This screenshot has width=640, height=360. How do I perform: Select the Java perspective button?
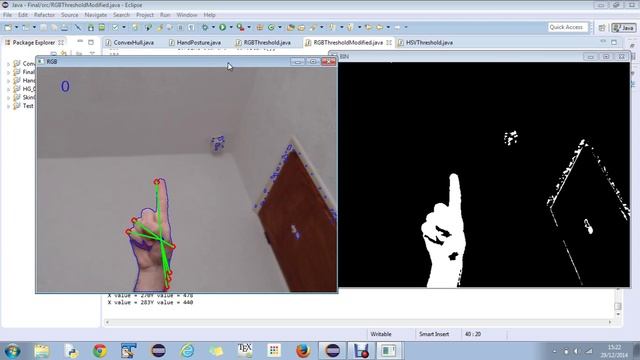623,27
